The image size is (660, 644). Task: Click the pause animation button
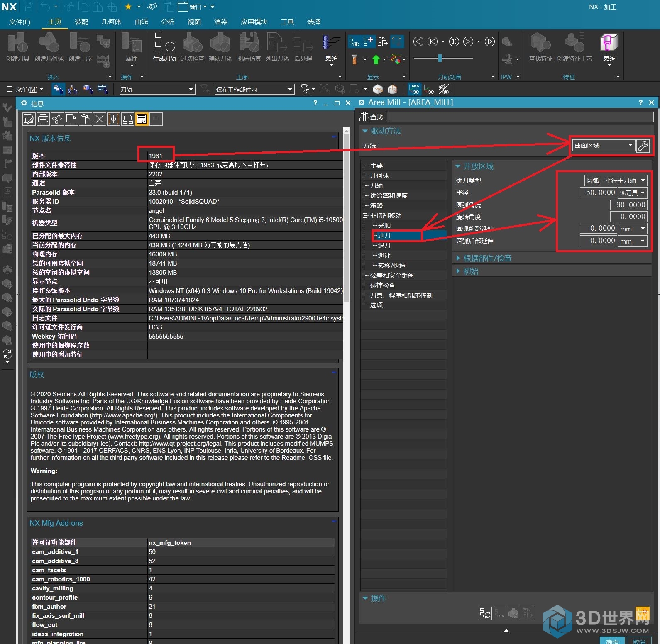point(454,41)
